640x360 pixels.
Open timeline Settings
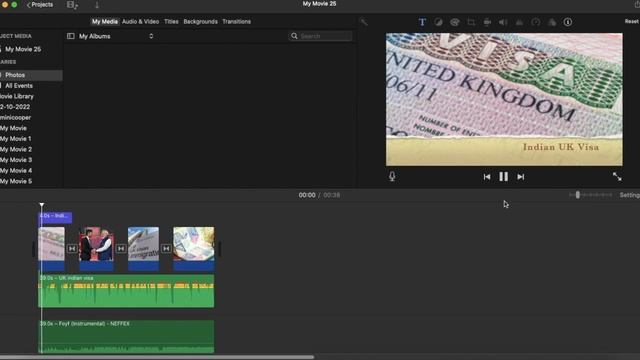tap(629, 195)
